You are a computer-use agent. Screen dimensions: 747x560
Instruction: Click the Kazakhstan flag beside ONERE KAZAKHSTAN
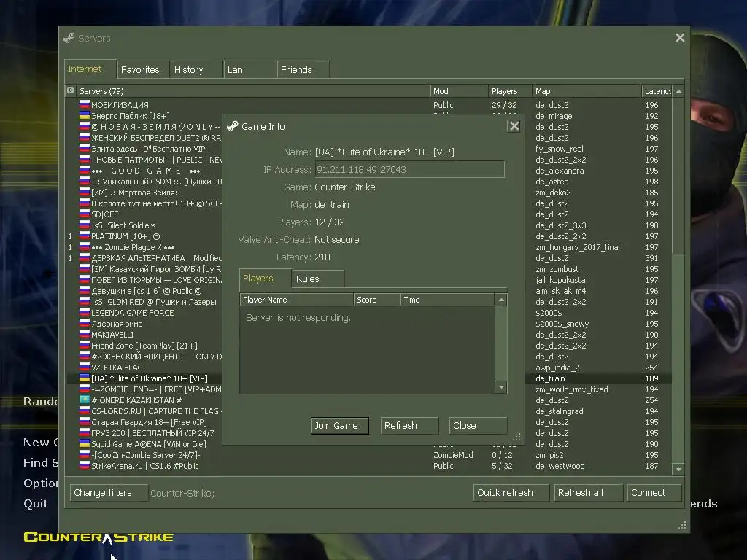[85, 400]
